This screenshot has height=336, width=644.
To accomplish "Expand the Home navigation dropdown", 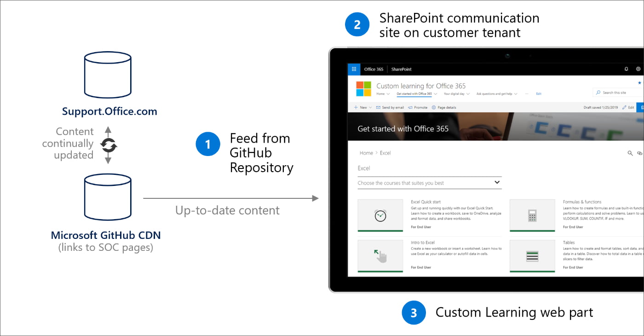I will 383,94.
